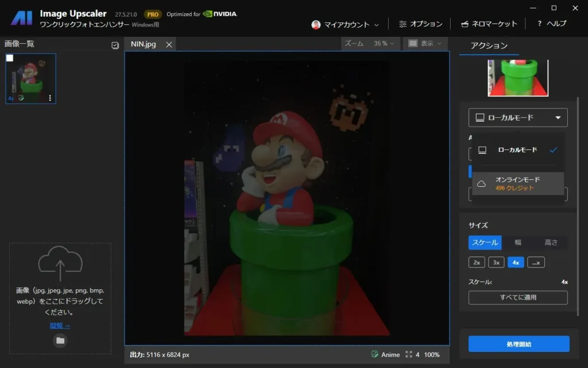Expand the マイアカウント account menu
Viewport: 588px width, 368px height.
(346, 25)
